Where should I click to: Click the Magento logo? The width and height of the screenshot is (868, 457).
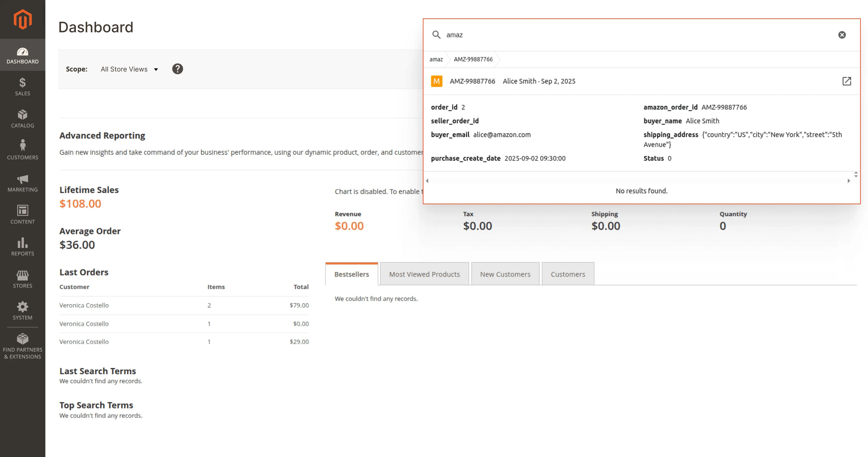[x=22, y=19]
